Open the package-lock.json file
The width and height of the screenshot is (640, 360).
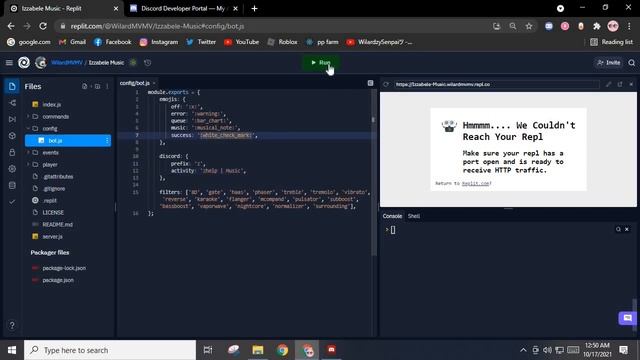64,268
